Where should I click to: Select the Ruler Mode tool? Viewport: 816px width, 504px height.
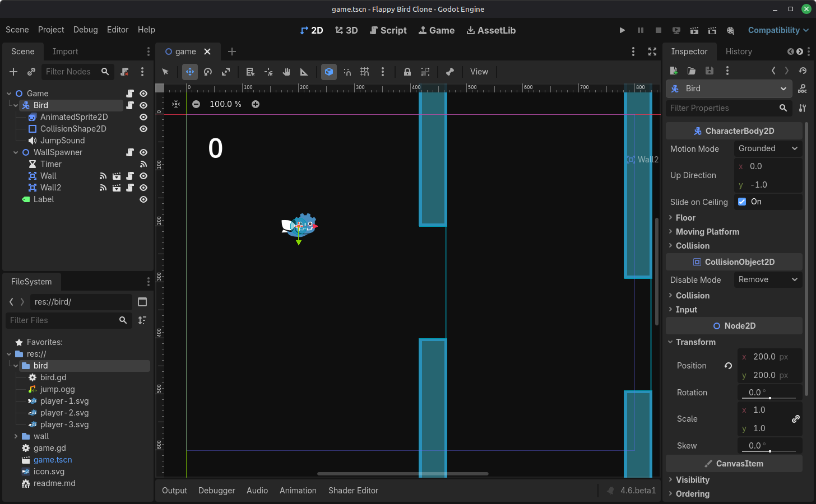tap(304, 72)
